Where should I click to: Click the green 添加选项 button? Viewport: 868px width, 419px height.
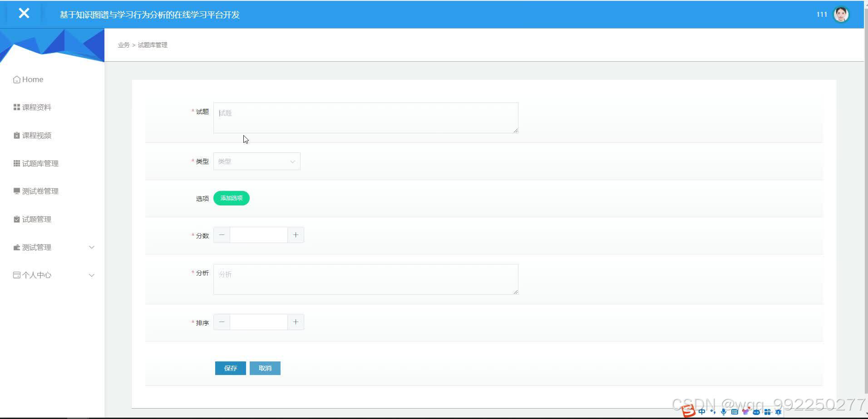click(x=232, y=198)
